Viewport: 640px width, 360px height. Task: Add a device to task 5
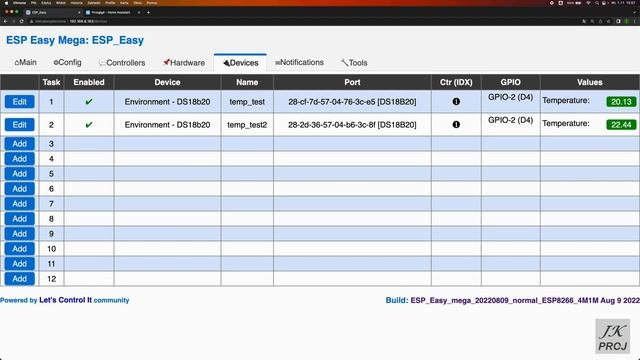tap(20, 174)
